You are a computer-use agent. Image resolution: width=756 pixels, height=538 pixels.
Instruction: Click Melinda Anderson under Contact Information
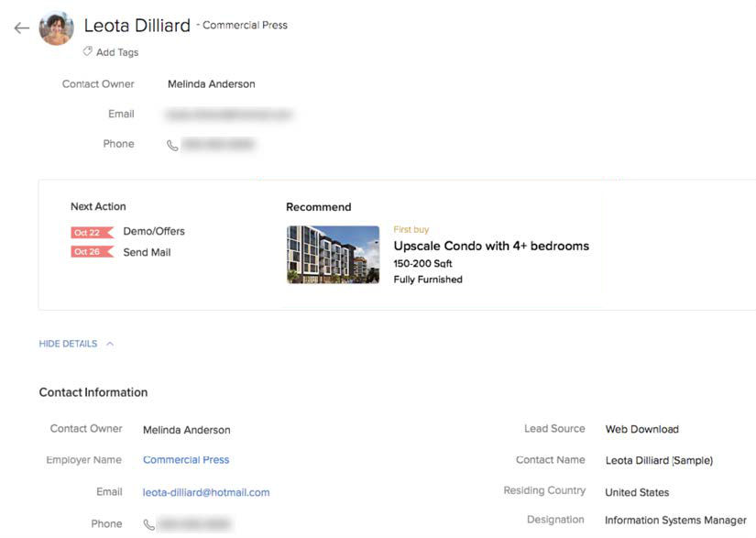coord(187,430)
